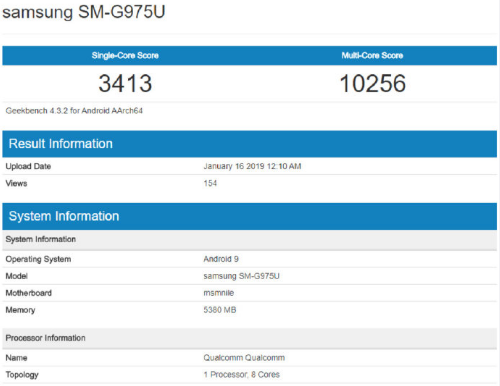Click the motherboard value 'msmnile'
This screenshot has height=386, width=500.
tap(219, 293)
